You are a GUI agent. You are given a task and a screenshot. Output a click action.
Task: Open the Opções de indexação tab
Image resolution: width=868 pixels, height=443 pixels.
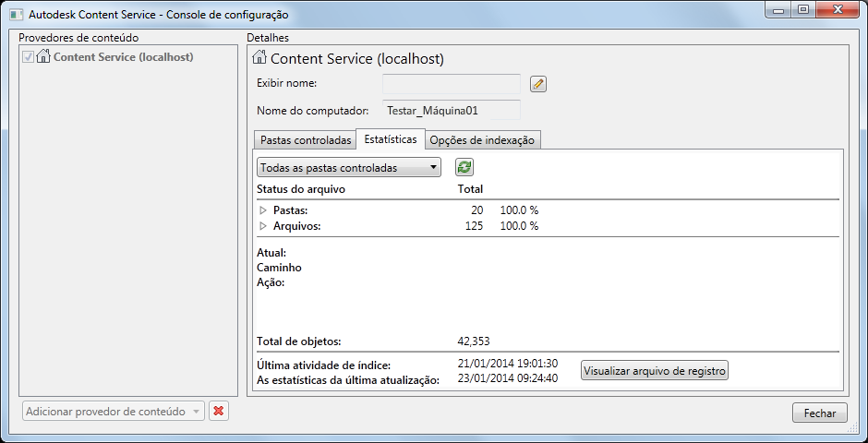coord(482,140)
